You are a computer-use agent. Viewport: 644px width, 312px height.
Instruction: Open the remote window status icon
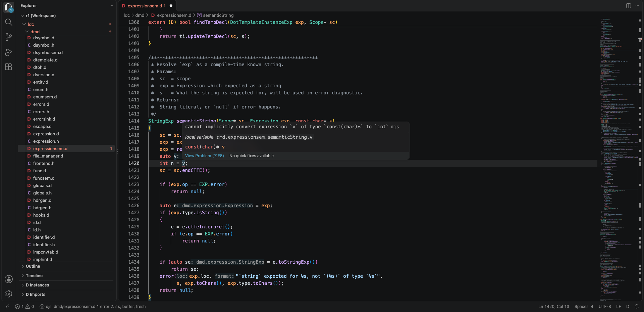point(7,306)
